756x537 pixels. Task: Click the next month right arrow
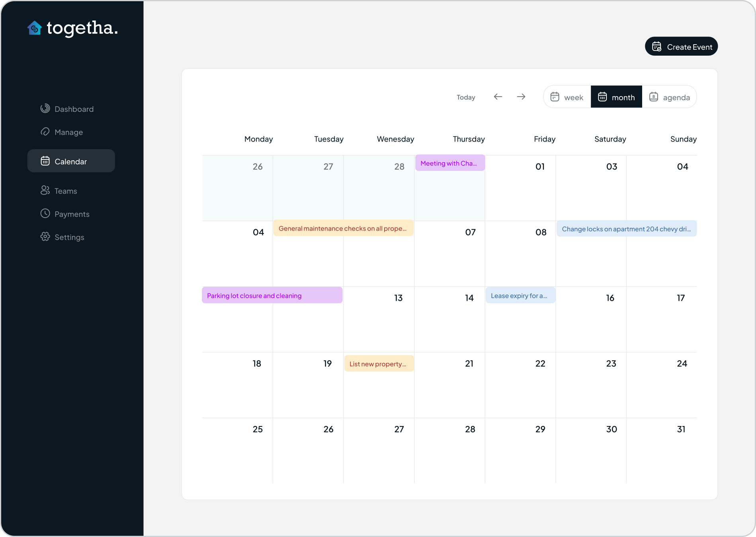pos(521,97)
